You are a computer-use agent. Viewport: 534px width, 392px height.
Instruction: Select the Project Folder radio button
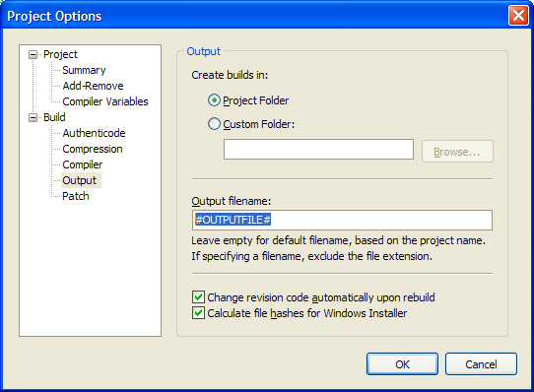click(214, 100)
